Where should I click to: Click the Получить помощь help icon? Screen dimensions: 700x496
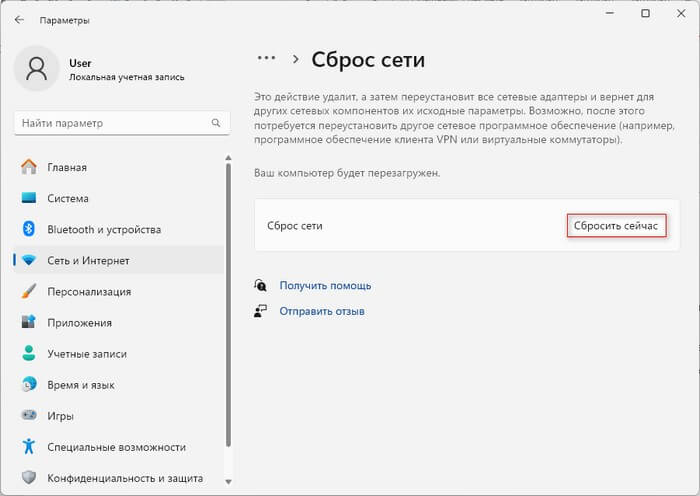(x=261, y=285)
